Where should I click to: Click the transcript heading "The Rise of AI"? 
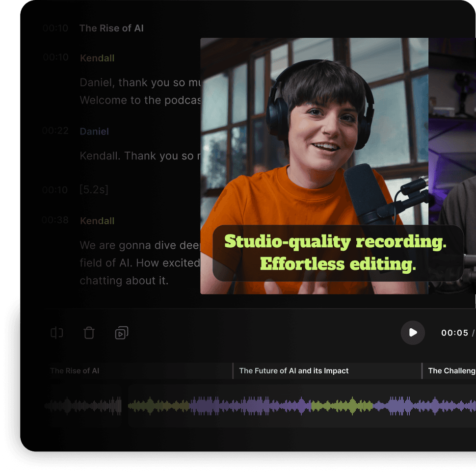111,28
